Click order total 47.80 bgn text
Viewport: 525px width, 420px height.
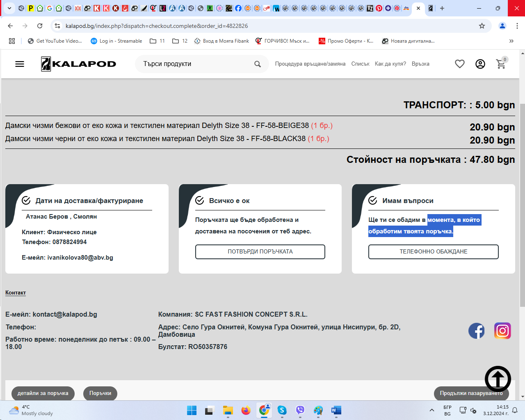click(x=492, y=160)
